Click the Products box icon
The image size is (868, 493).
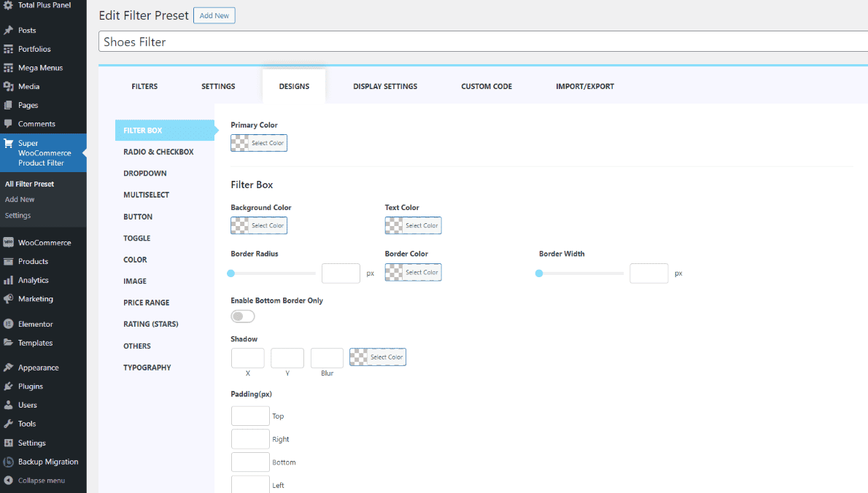8,261
